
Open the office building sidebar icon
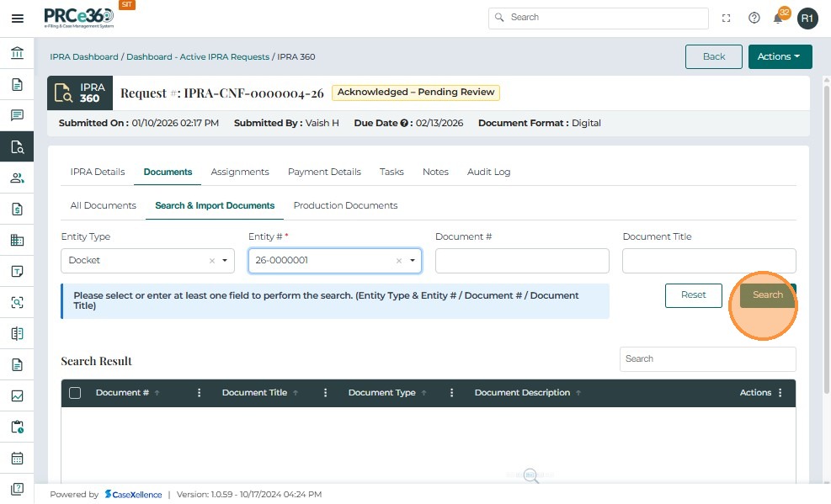[x=17, y=240]
